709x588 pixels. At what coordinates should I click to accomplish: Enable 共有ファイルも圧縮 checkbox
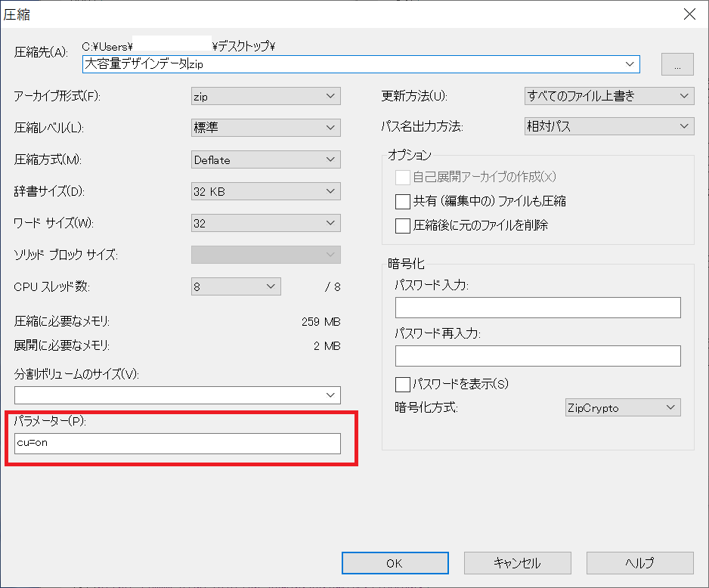[x=402, y=202]
